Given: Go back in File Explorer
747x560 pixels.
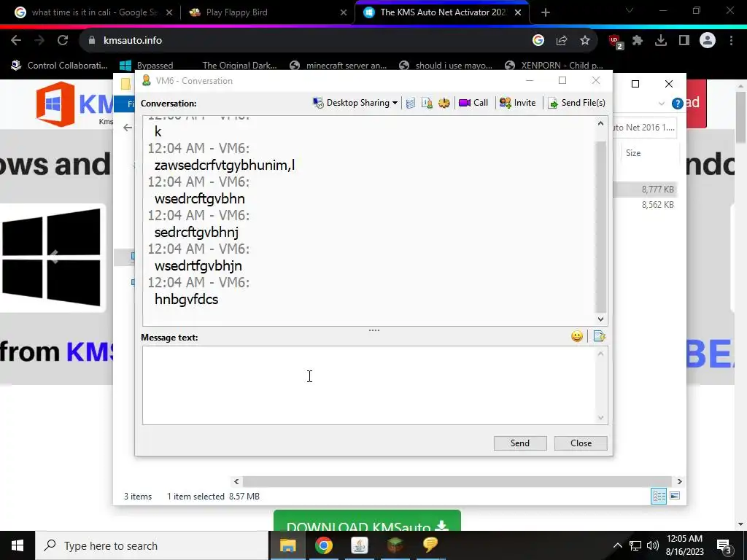Looking at the screenshot, I should click(127, 127).
